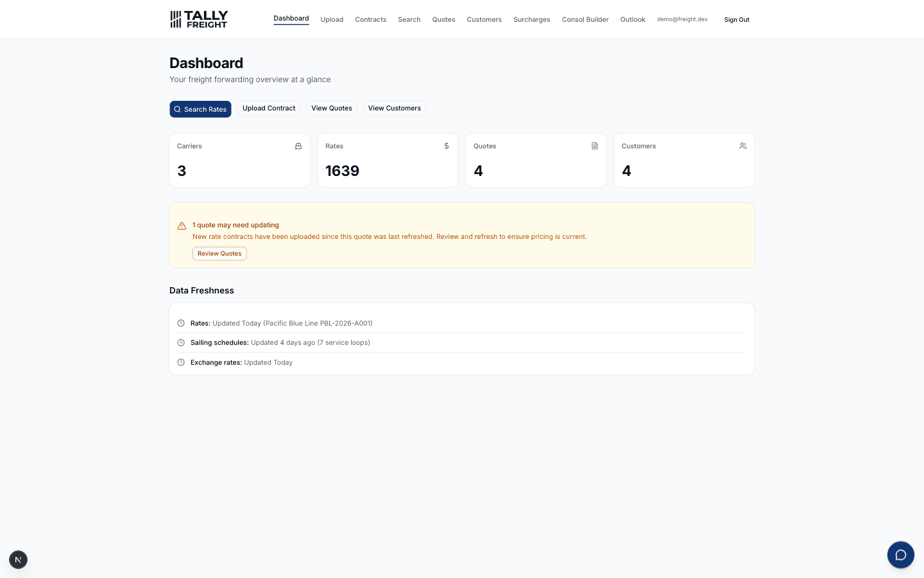Click the clock icon beside Sailing schedules
Viewport: 924px width, 578px height.
181,342
